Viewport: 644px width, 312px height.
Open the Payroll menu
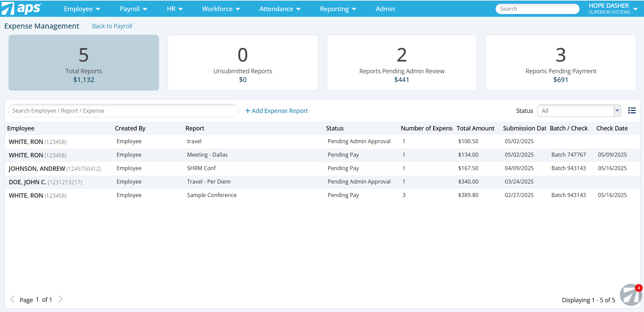tap(133, 9)
